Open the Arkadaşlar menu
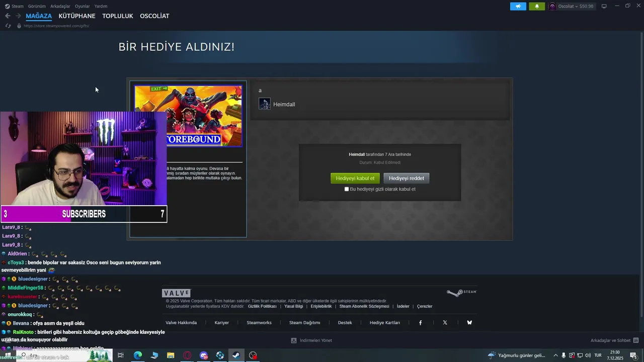Screen dimensions: 644x362 click(x=60, y=6)
